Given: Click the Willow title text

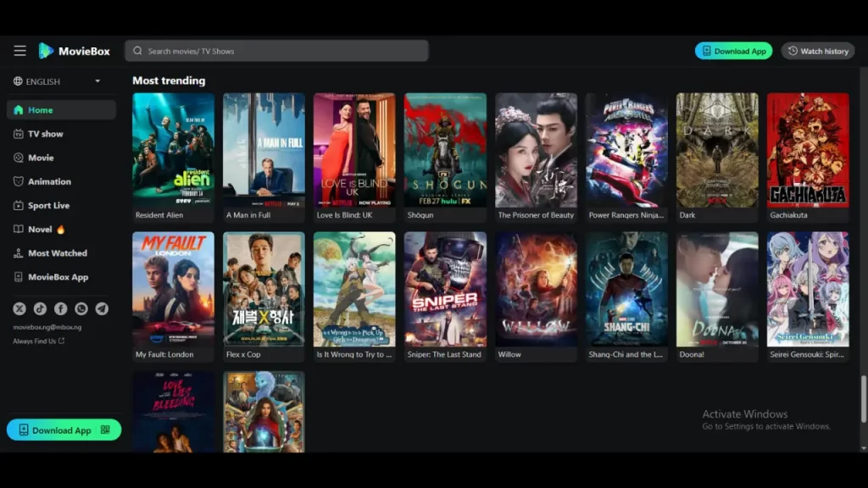Looking at the screenshot, I should [509, 355].
